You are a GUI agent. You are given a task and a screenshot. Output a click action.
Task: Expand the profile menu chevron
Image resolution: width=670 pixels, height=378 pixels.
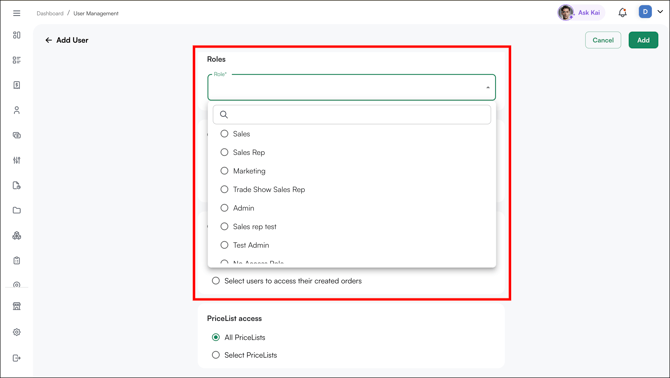click(x=660, y=12)
